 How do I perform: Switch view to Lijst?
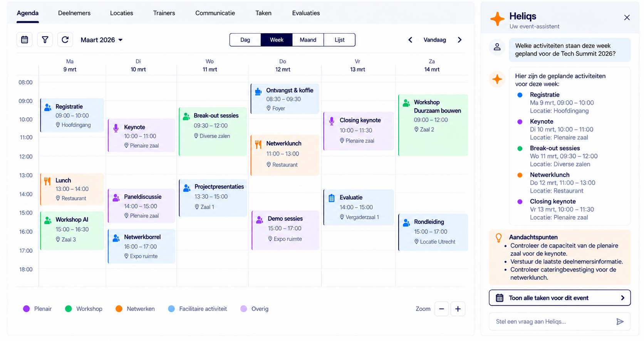point(340,40)
